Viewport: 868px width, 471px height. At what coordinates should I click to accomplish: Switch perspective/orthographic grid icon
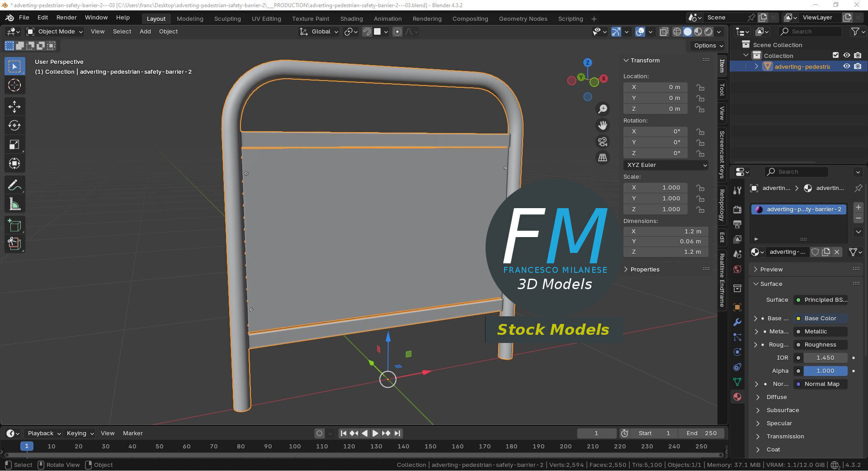pyautogui.click(x=603, y=158)
